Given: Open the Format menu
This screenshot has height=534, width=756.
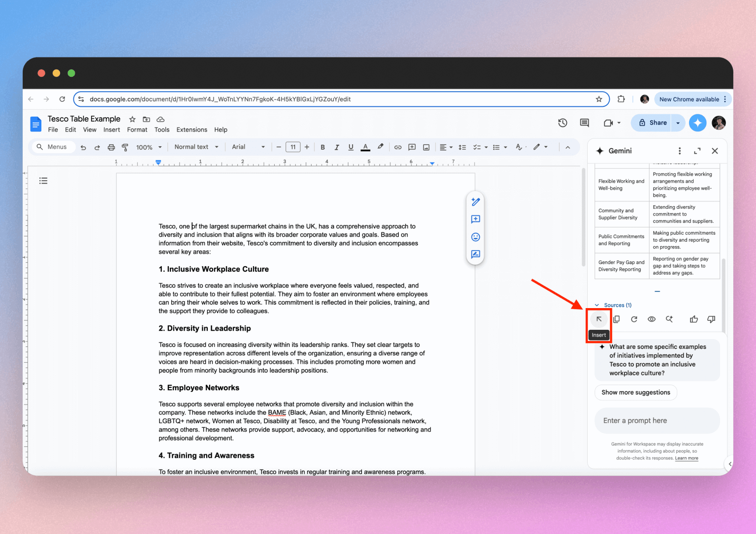Looking at the screenshot, I should pyautogui.click(x=137, y=129).
